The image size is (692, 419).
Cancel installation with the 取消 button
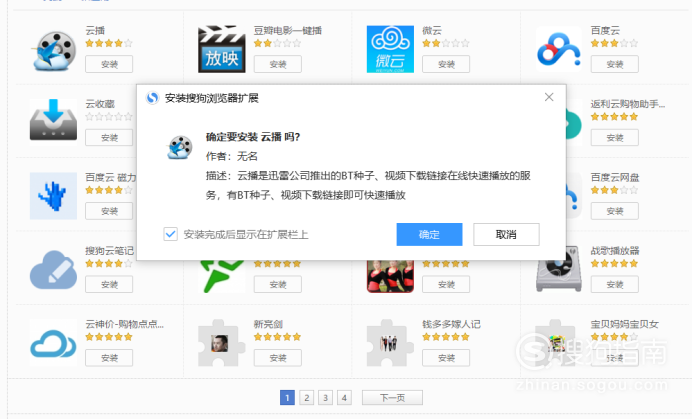pos(506,234)
